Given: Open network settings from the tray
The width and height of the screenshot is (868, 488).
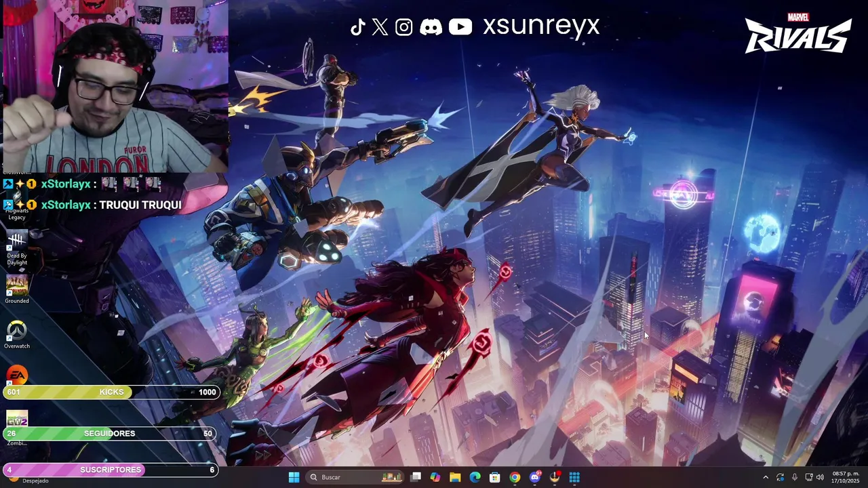Looking at the screenshot, I should click(808, 477).
